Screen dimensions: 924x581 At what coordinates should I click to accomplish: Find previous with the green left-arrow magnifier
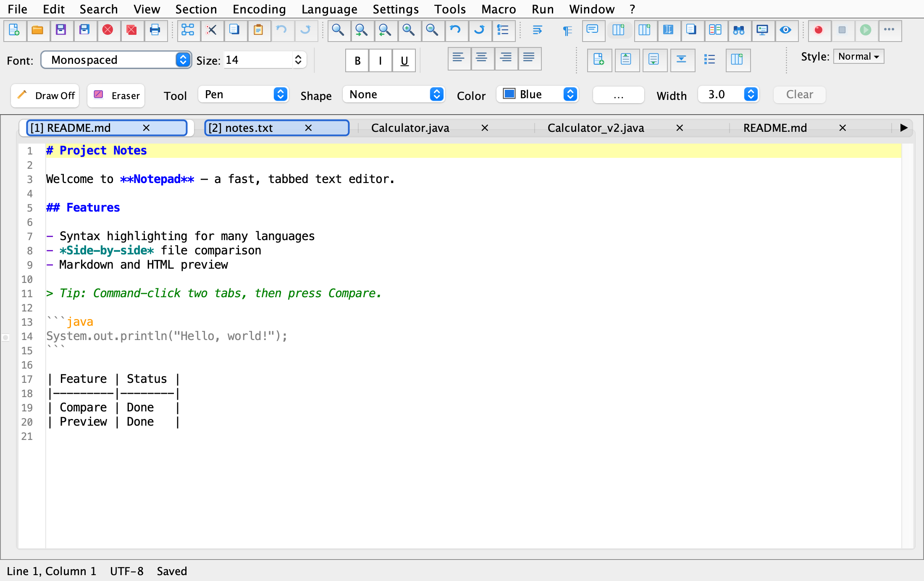click(386, 30)
